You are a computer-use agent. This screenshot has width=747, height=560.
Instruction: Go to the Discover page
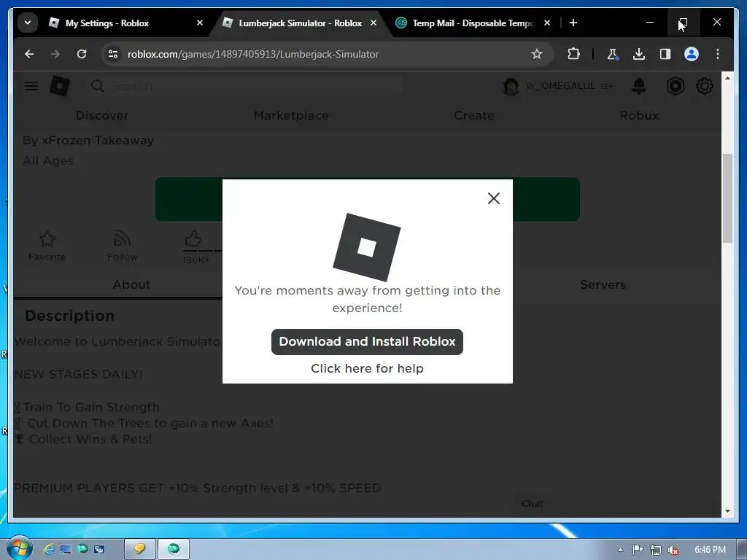(102, 115)
